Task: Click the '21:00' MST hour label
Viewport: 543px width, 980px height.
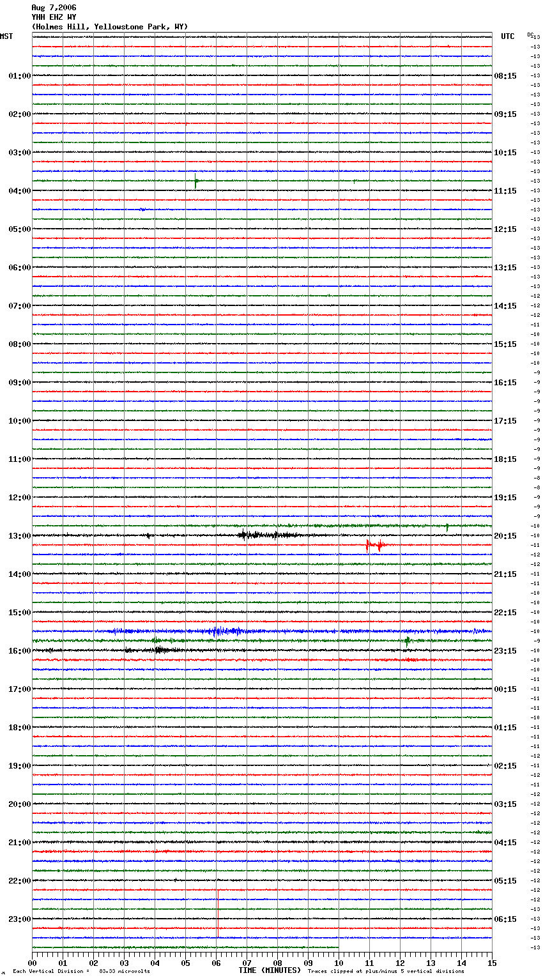Action: click(x=20, y=843)
